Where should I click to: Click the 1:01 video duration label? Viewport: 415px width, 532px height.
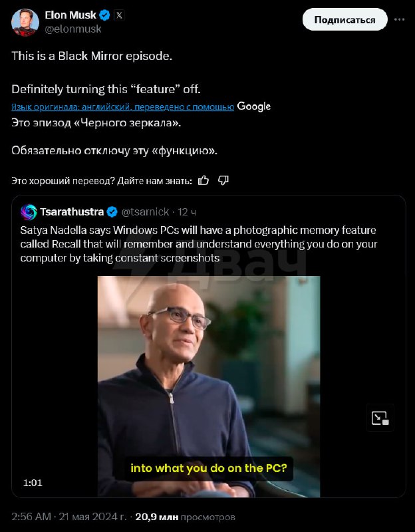coord(33,483)
